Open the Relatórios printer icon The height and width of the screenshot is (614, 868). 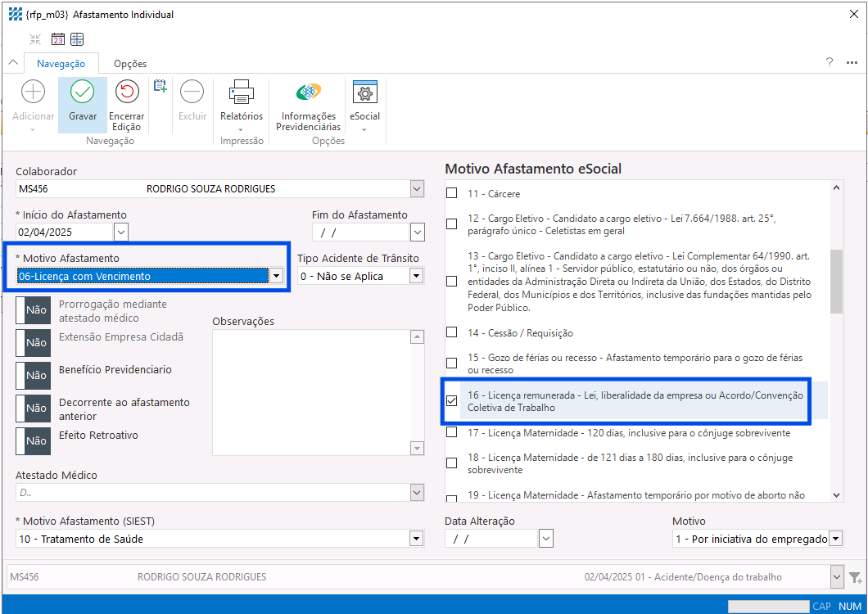(x=242, y=92)
